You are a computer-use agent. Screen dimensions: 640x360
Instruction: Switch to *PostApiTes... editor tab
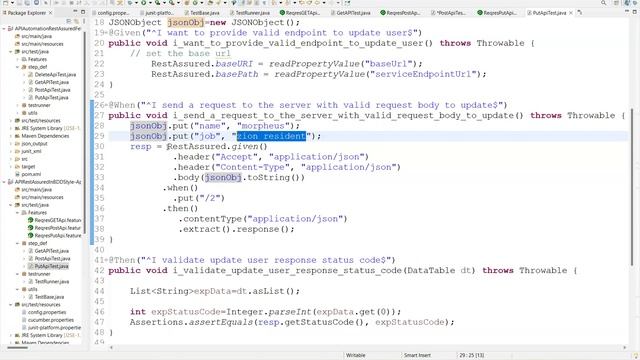click(x=448, y=13)
